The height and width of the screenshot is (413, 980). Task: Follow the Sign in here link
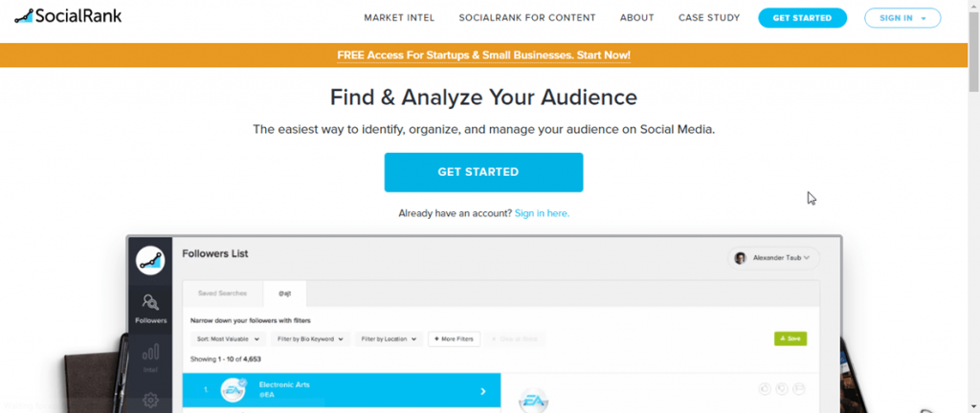[x=542, y=213]
